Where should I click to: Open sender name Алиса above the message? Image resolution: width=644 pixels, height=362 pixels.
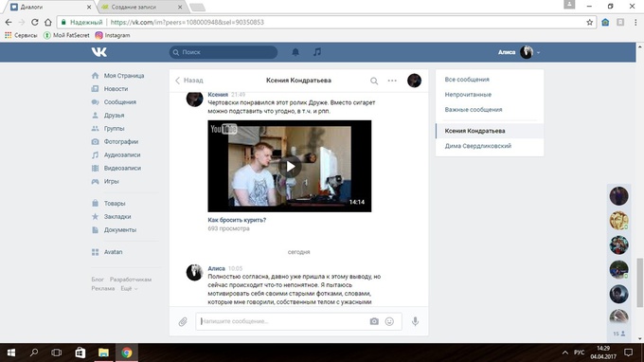(217, 268)
